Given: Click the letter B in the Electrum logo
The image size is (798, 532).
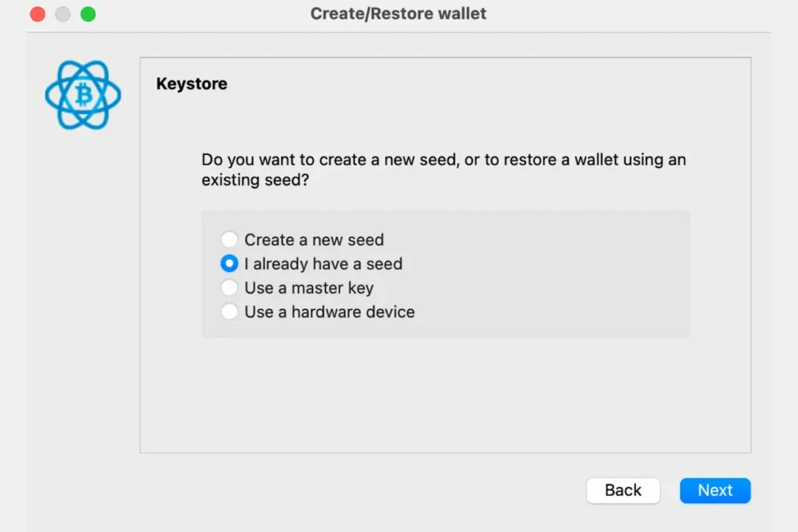Looking at the screenshot, I should point(83,95).
